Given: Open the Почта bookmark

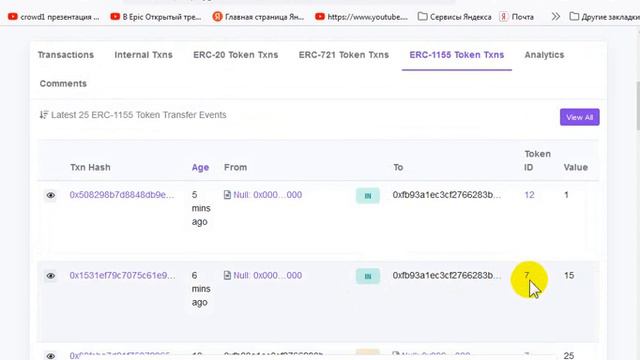Looking at the screenshot, I should [x=517, y=17].
